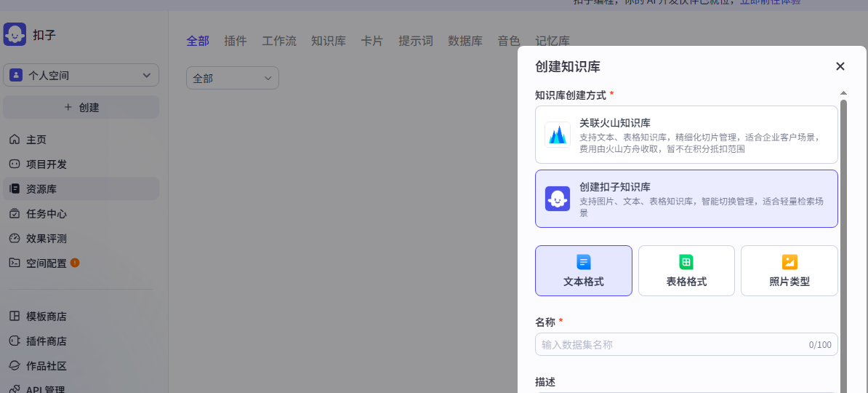Open 效果评测 in the sidebar

tap(81, 239)
